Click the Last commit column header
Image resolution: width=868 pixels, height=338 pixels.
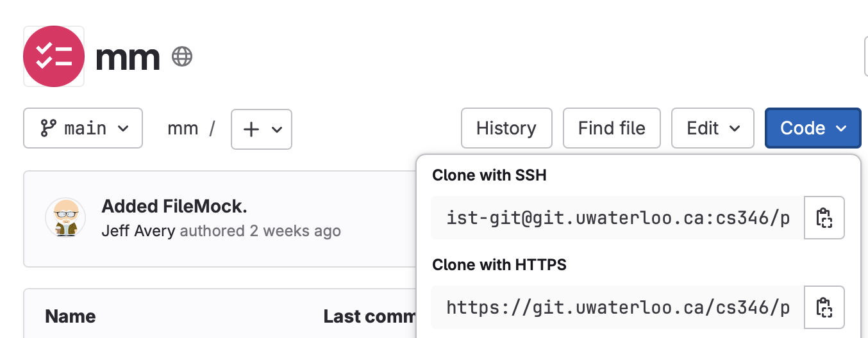coord(369,316)
